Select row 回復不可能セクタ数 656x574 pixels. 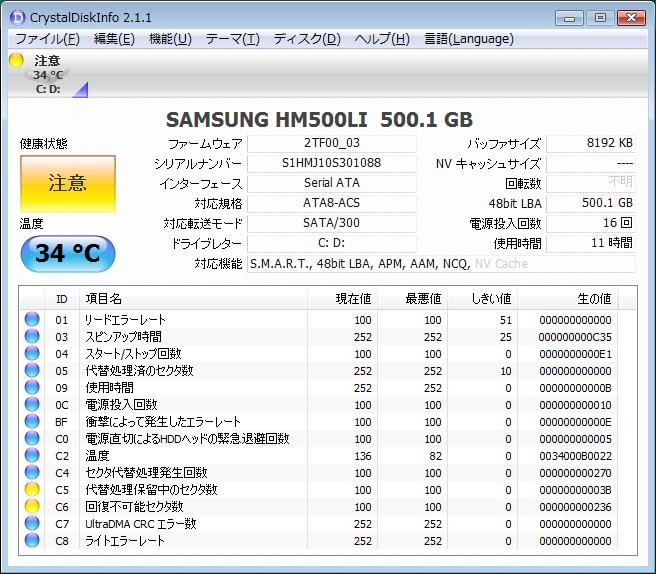[x=319, y=507]
